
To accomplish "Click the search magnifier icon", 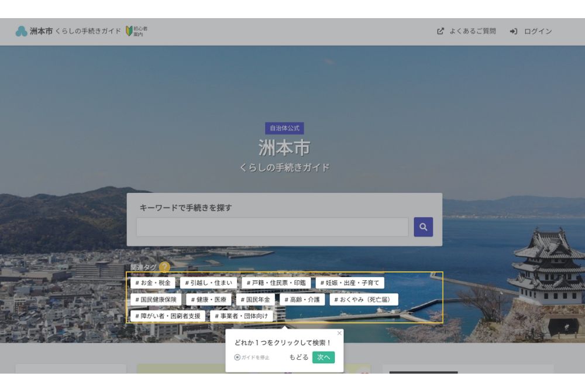I will point(422,226).
